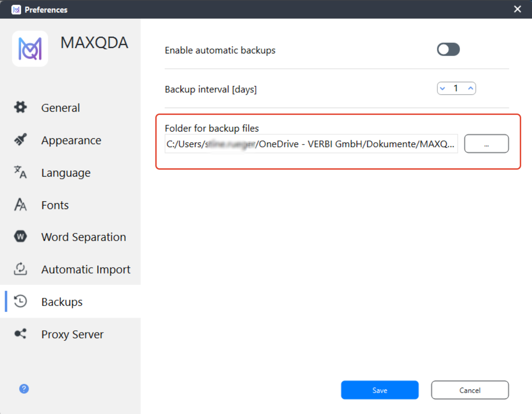
Task: Select the Fonts section
Action: tap(70, 205)
